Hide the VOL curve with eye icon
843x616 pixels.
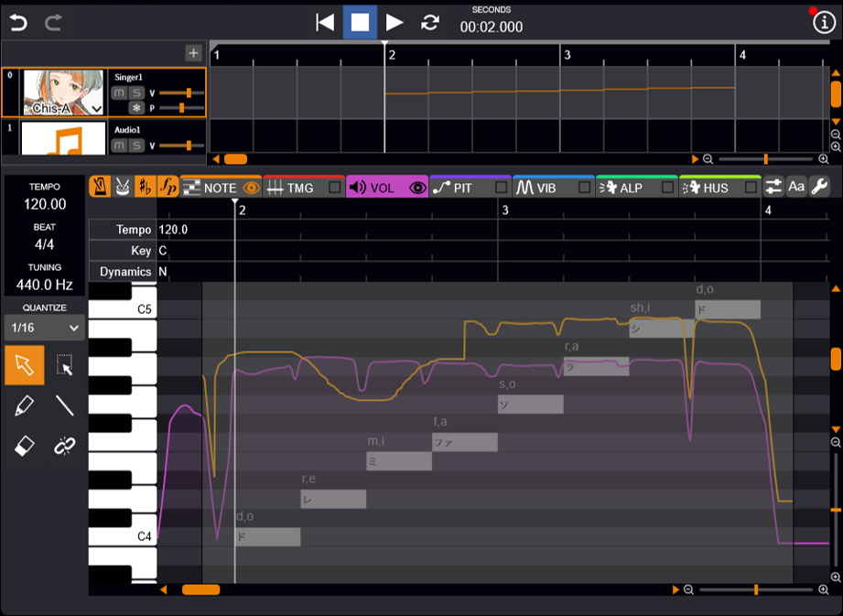tap(417, 188)
